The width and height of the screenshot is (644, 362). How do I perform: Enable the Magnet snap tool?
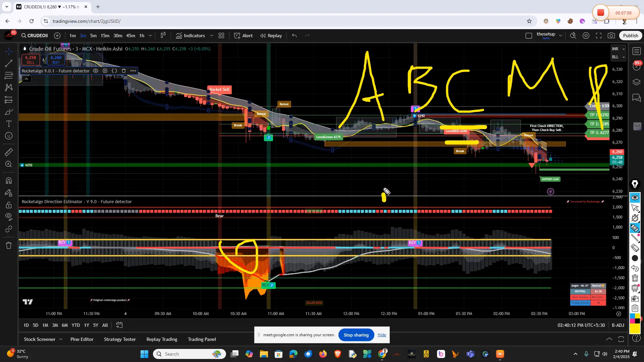click(x=9, y=181)
